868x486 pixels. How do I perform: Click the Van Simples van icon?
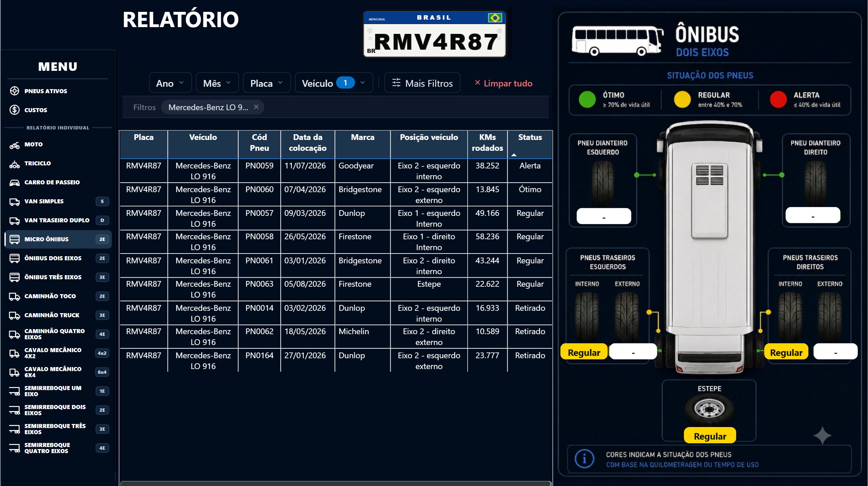[x=15, y=201]
